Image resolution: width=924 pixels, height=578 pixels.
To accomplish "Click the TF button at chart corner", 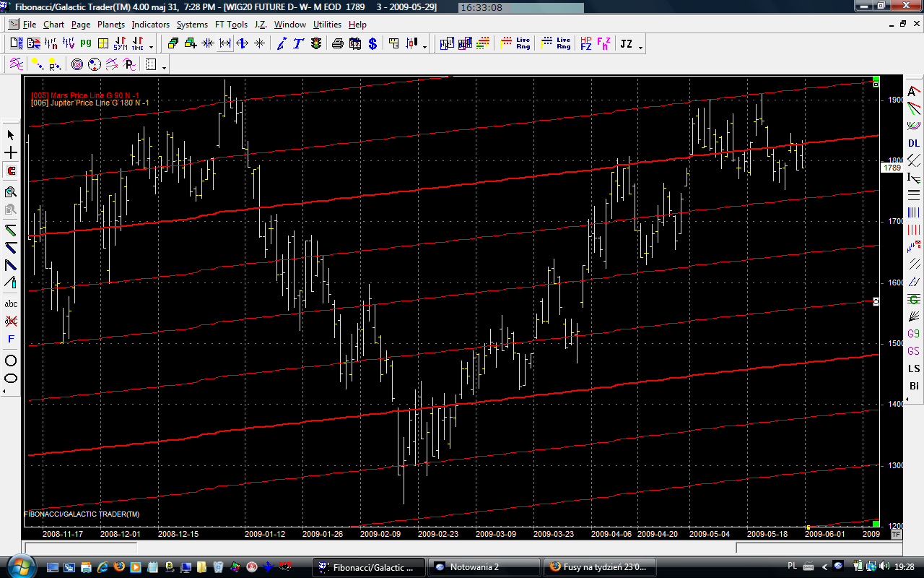I will tap(896, 535).
